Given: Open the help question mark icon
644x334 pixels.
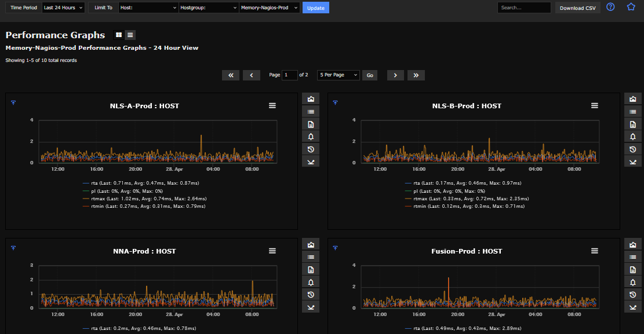Looking at the screenshot, I should [x=610, y=8].
